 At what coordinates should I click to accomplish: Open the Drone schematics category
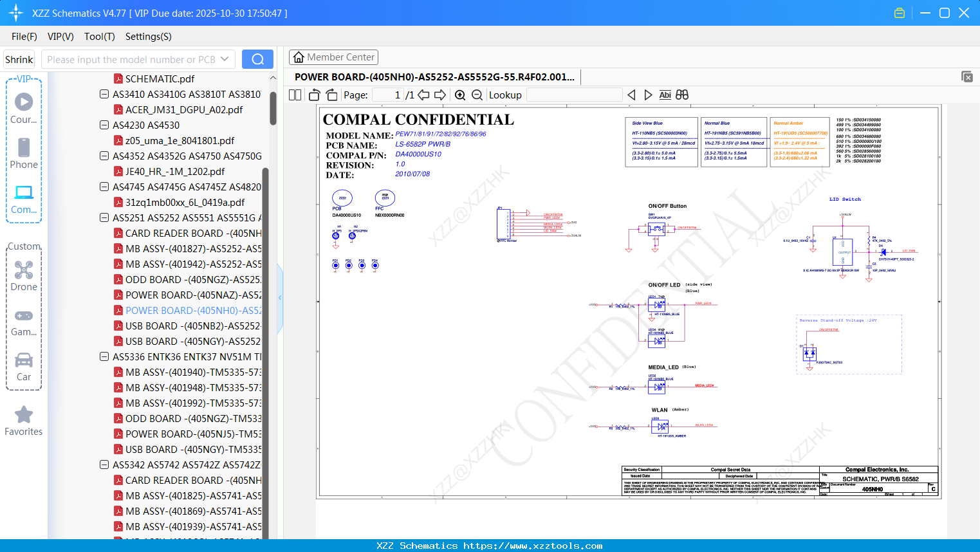click(24, 276)
